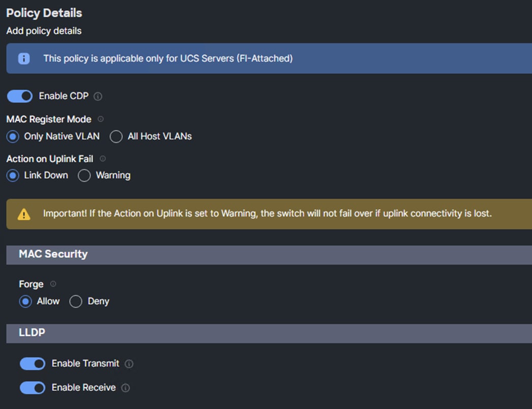The height and width of the screenshot is (409, 532).
Task: Choose Deny for Forge
Action: tap(76, 301)
